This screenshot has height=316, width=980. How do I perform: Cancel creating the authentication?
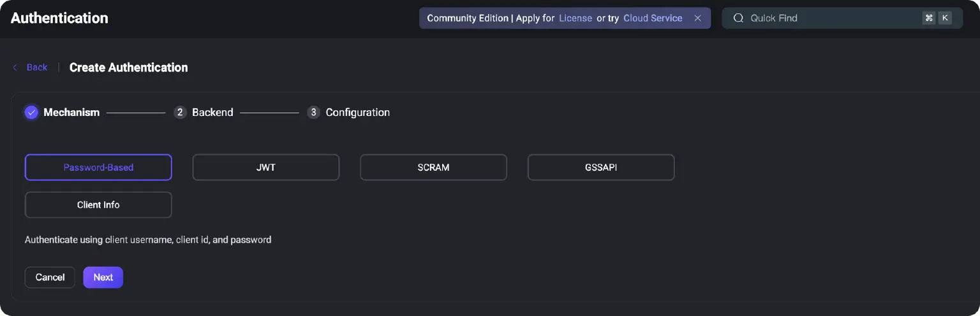pos(50,277)
